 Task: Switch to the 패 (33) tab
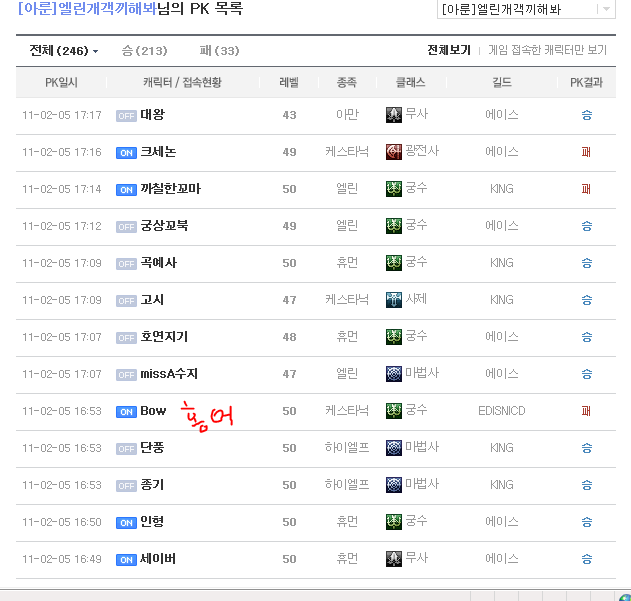pyautogui.click(x=219, y=50)
